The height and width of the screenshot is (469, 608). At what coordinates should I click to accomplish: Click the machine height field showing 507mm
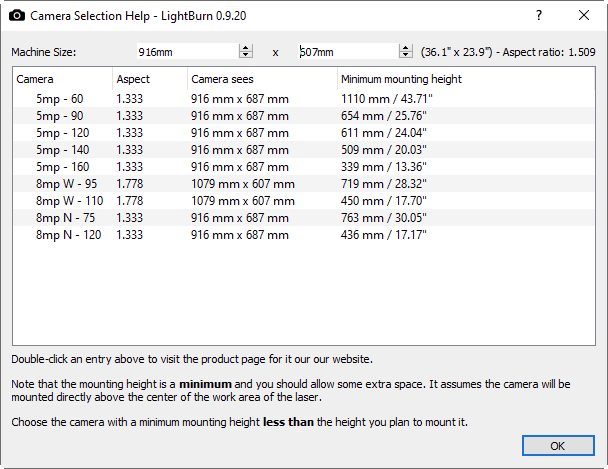pos(348,52)
